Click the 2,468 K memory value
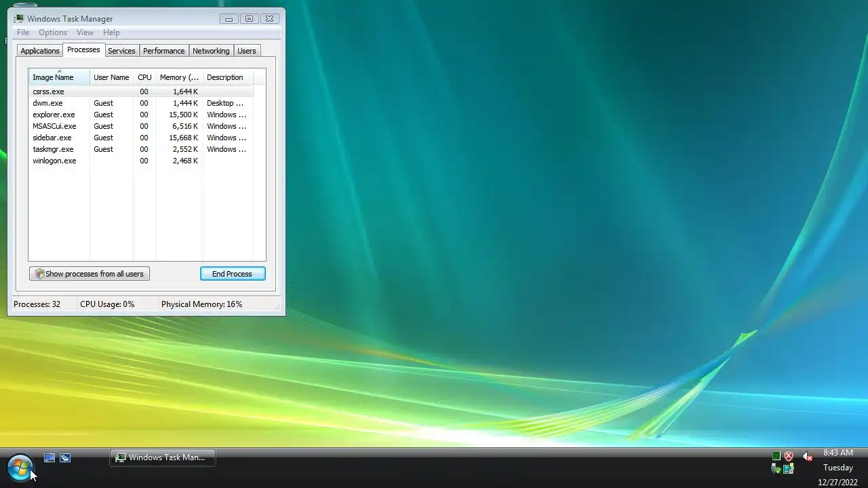 pyautogui.click(x=185, y=161)
